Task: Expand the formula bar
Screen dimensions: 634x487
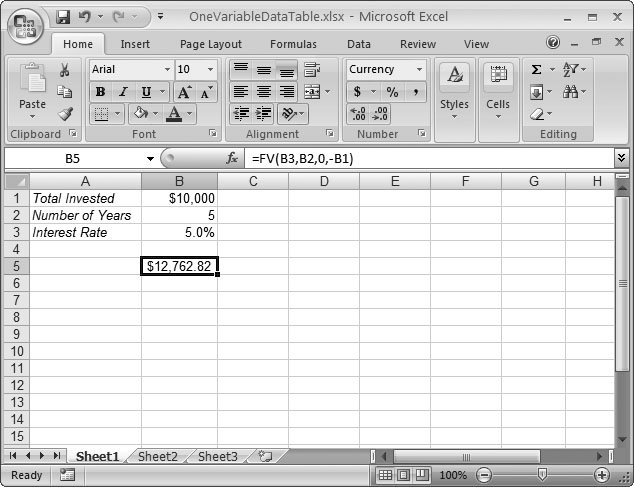Action: pyautogui.click(x=621, y=158)
